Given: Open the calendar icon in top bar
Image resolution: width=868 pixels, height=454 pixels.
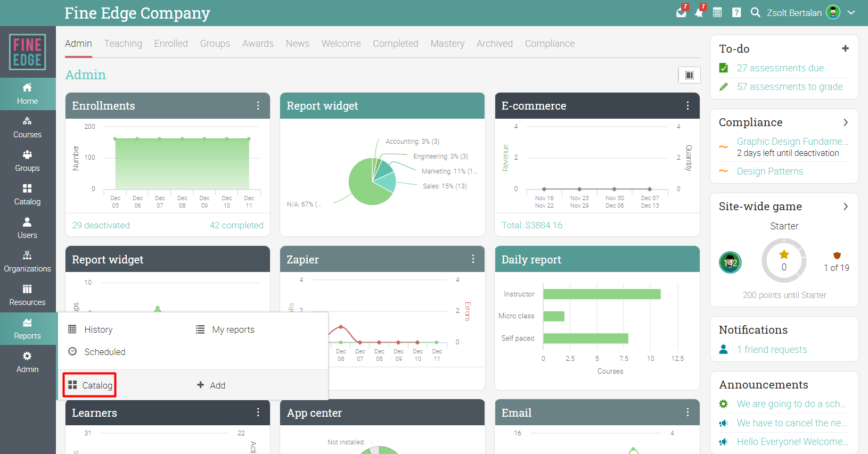Looking at the screenshot, I should 717,12.
